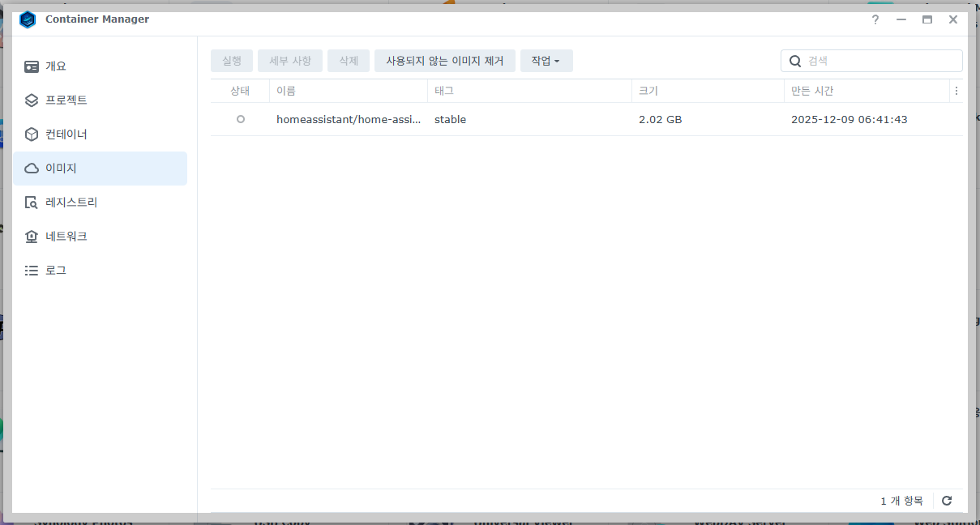
Task: Focus the 검색 search field
Action: click(871, 61)
